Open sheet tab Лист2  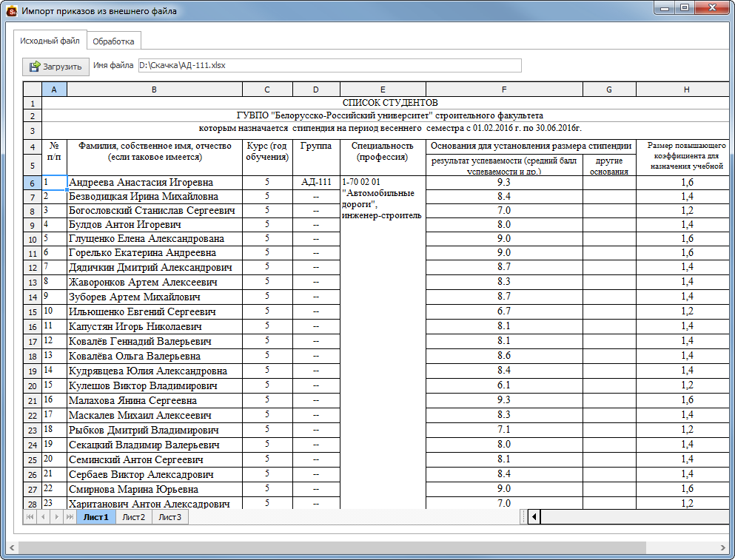pyautogui.click(x=133, y=517)
